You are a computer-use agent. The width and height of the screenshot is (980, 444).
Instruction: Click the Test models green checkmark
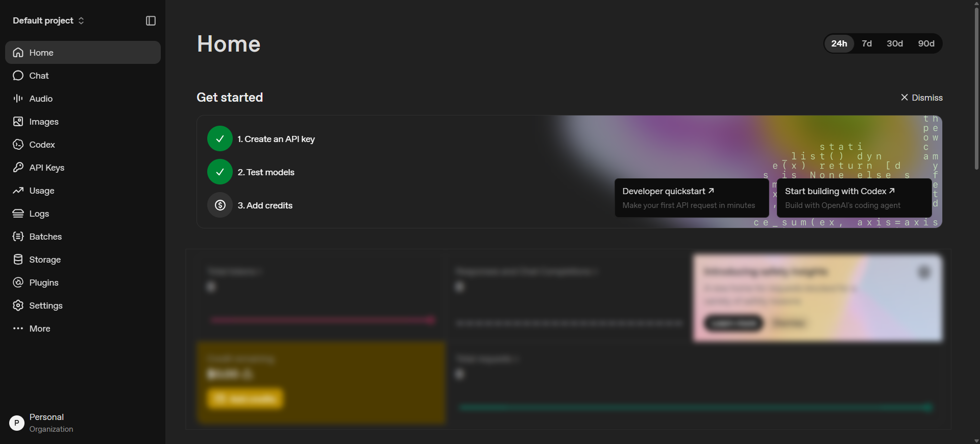tap(220, 172)
